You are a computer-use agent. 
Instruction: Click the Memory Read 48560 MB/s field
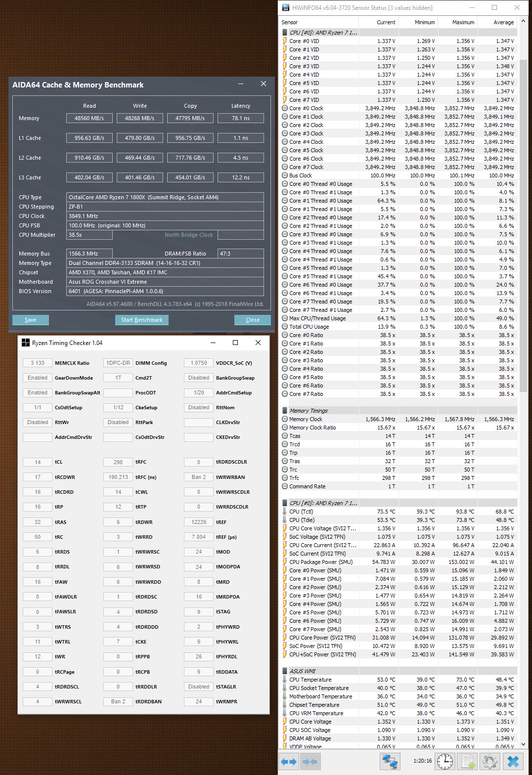89,118
